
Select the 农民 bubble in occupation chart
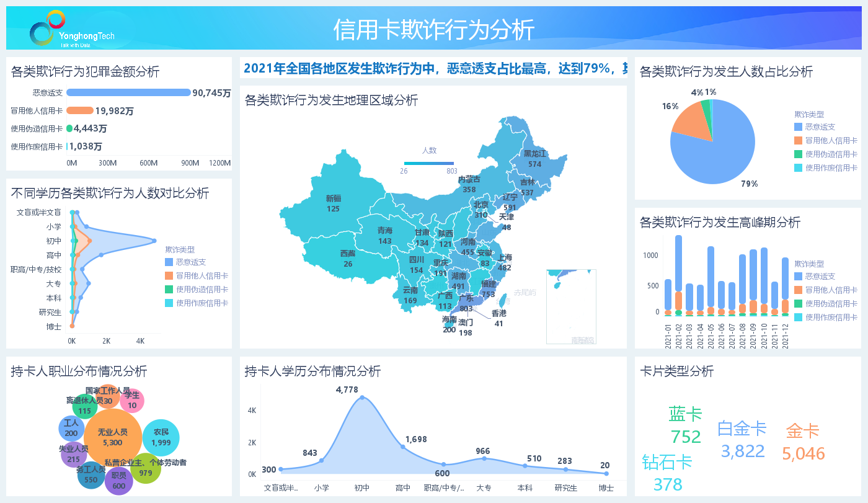coord(161,437)
